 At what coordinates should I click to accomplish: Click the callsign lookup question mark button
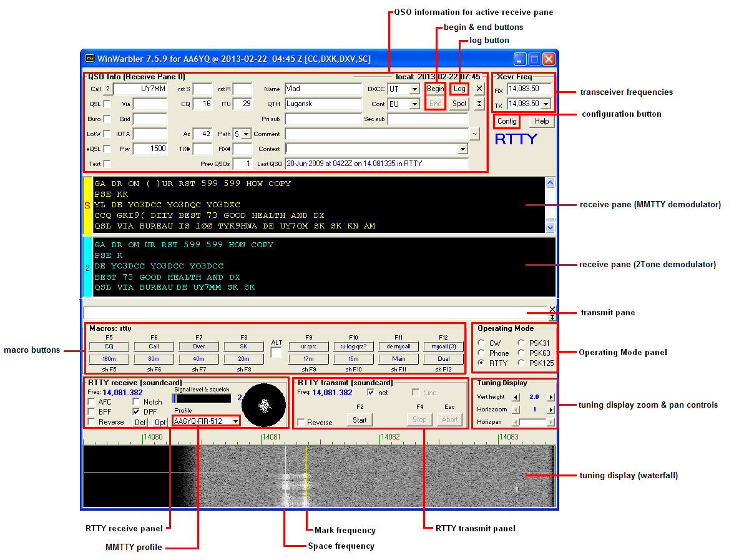[107, 89]
